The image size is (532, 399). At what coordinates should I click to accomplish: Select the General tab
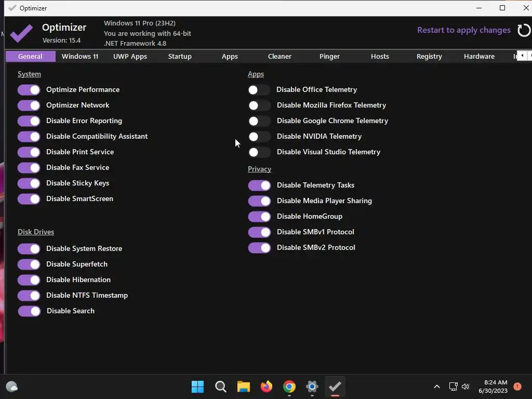point(31,56)
